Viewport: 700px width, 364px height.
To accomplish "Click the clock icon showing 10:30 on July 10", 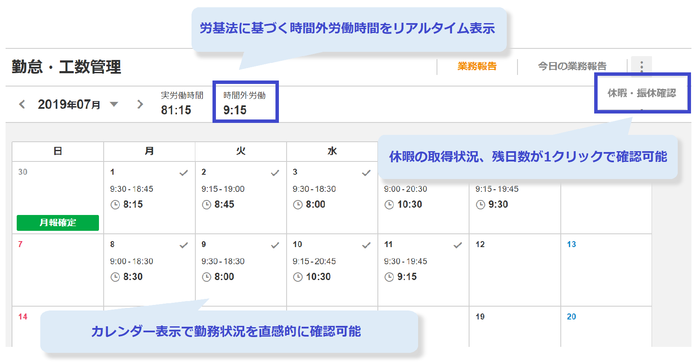I will click(x=298, y=277).
